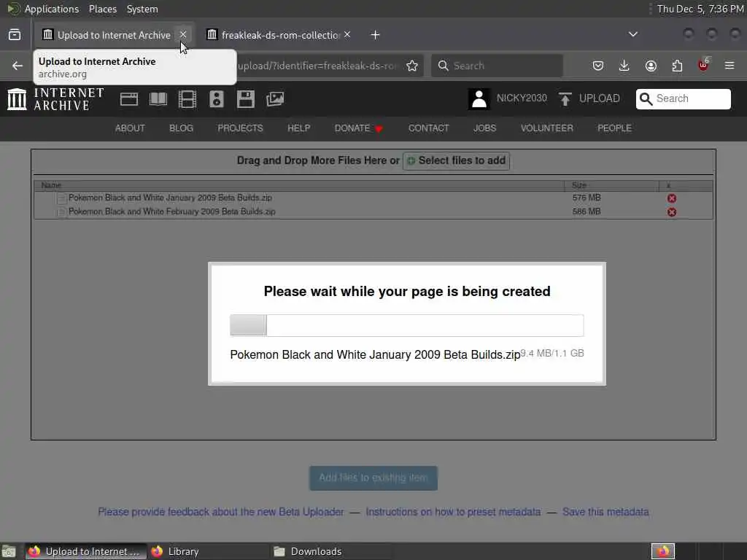Click the upload arrow icon

tap(565, 98)
